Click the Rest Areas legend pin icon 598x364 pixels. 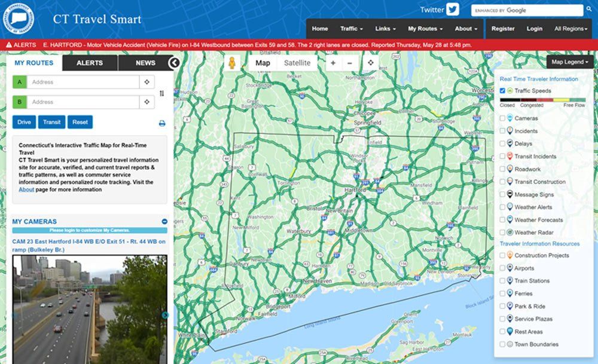click(510, 331)
